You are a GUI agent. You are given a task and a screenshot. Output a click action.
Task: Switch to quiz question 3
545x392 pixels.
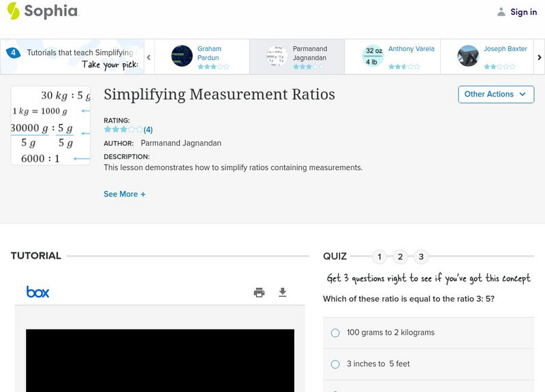click(421, 257)
